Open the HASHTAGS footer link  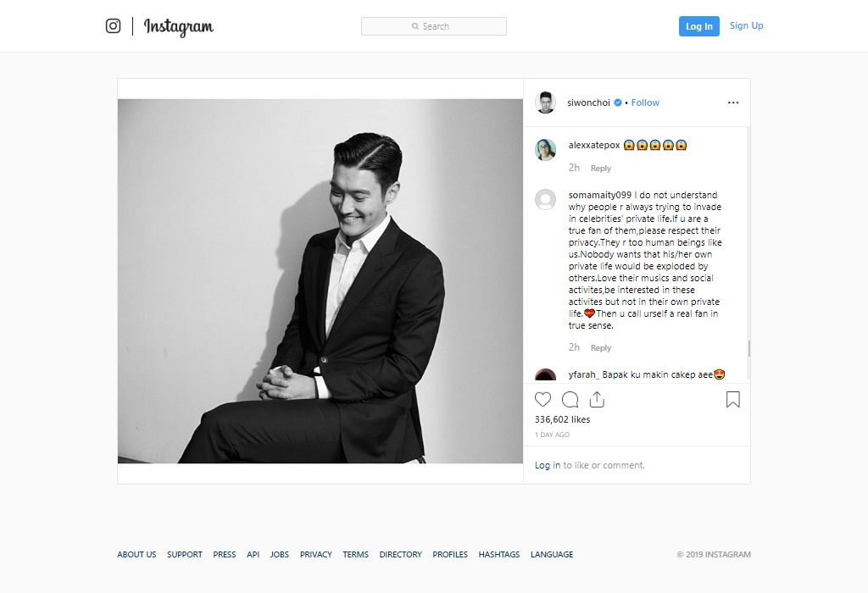pyautogui.click(x=498, y=554)
